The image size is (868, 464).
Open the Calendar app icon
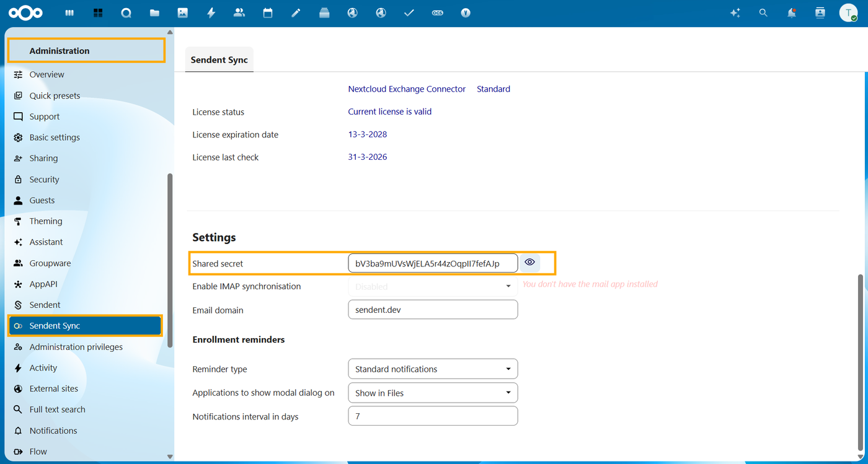[268, 13]
